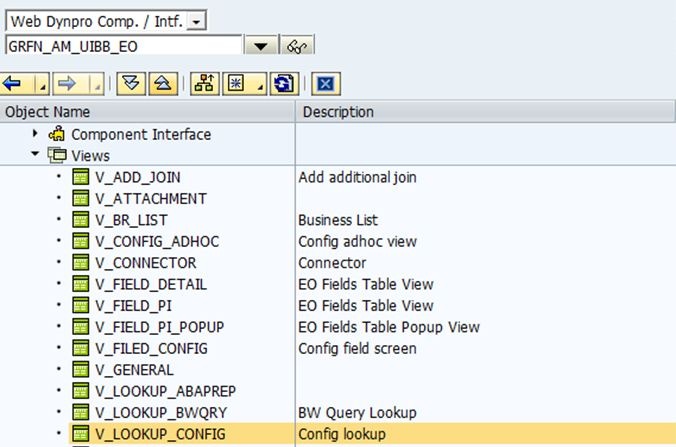Open the Back arrow history dropdown
The height and width of the screenshot is (447, 676).
coord(43,84)
